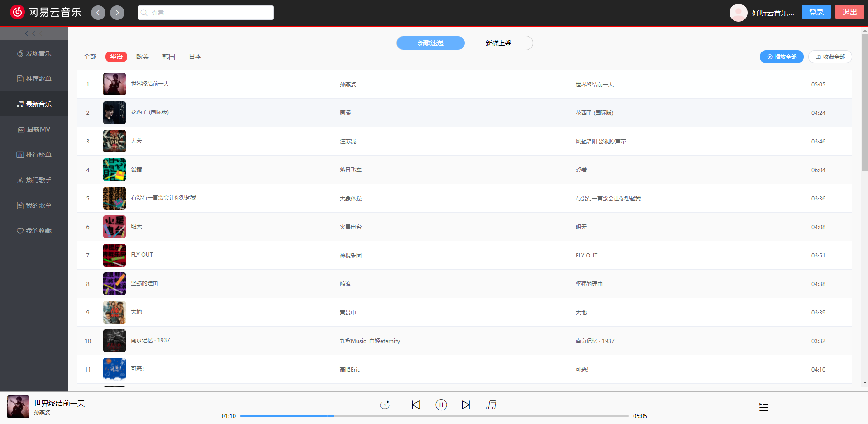868x424 pixels.
Task: Click the 播放全部 button
Action: pyautogui.click(x=782, y=57)
